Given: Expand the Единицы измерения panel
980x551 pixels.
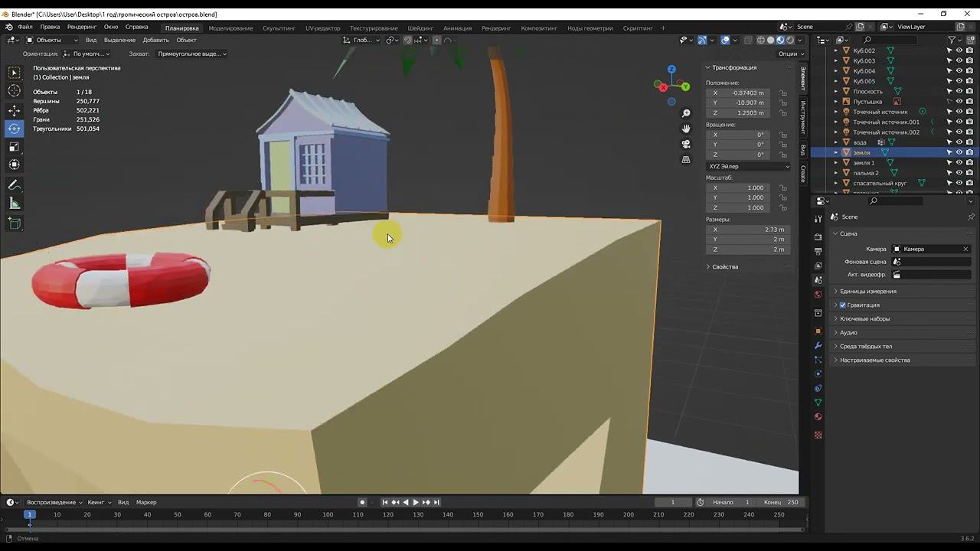Looking at the screenshot, I should coord(867,292).
